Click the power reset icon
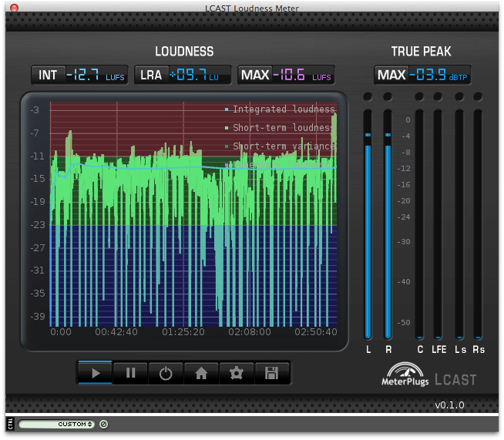 (166, 373)
